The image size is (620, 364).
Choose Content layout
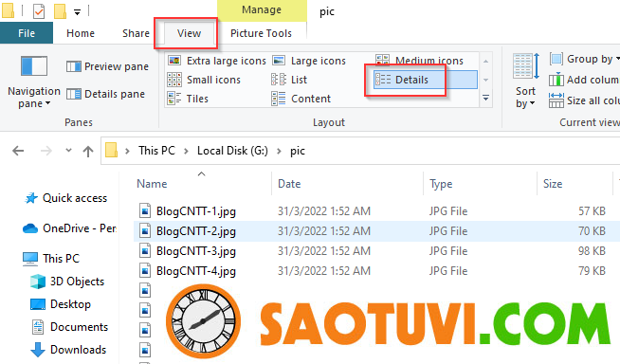tap(301, 99)
